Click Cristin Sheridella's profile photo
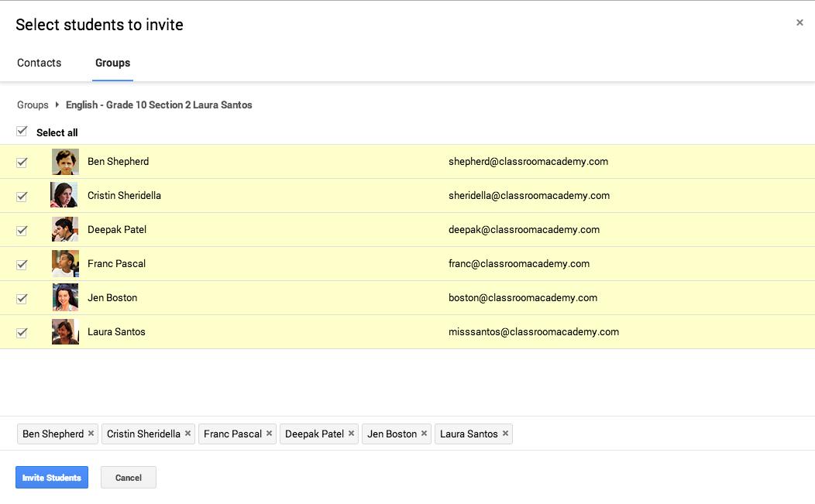Screen dimensions: 815x504 [x=65, y=195]
